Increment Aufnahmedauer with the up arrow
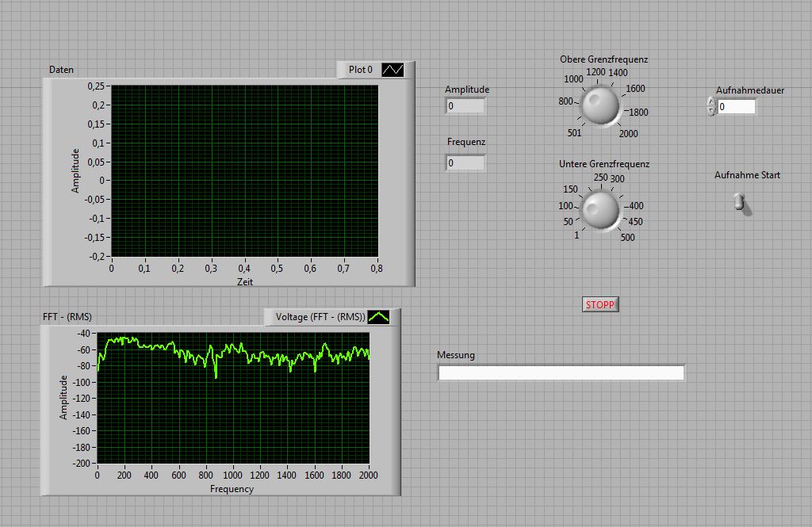The image size is (812, 527). [x=710, y=101]
